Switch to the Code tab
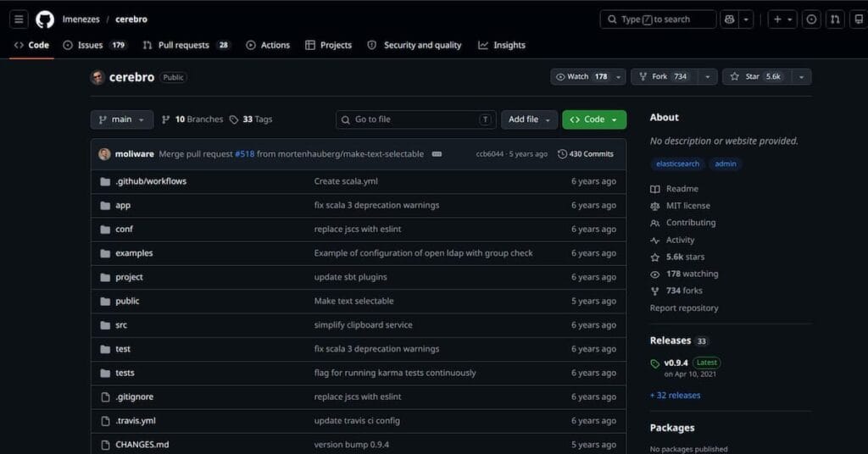868x454 pixels. 31,46
